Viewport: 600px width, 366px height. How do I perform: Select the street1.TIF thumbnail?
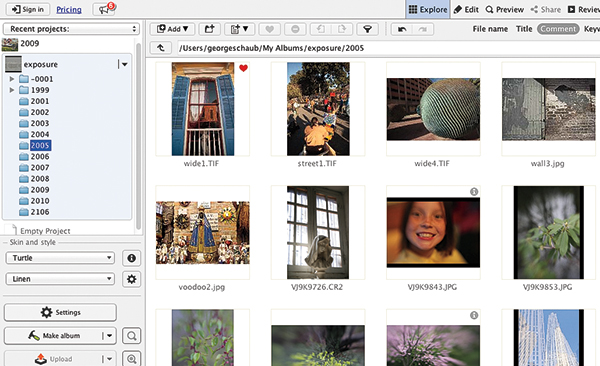click(318, 109)
